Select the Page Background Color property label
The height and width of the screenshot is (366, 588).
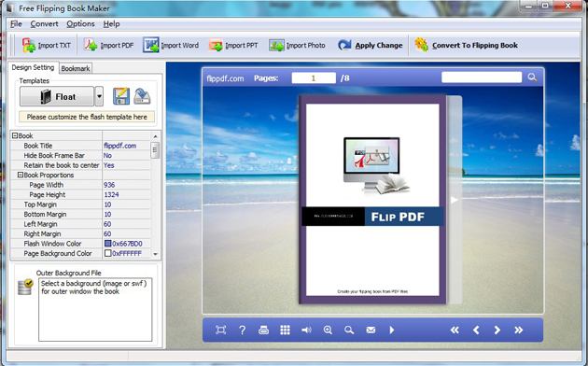click(x=58, y=253)
